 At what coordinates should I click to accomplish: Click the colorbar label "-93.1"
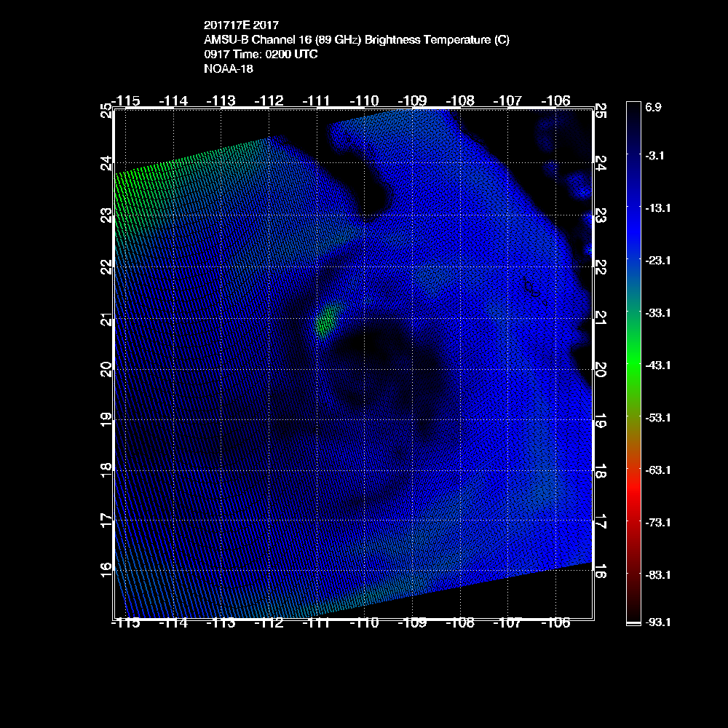(658, 622)
